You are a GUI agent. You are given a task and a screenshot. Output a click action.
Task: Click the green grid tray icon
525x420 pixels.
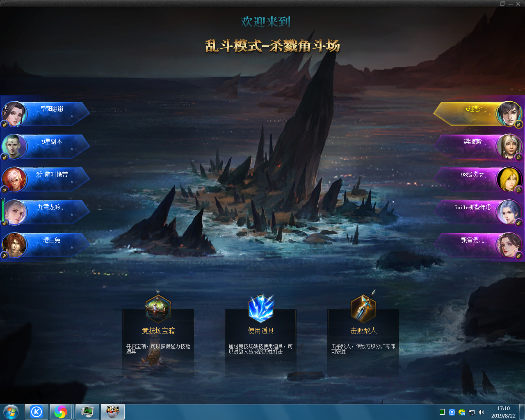tap(442, 412)
